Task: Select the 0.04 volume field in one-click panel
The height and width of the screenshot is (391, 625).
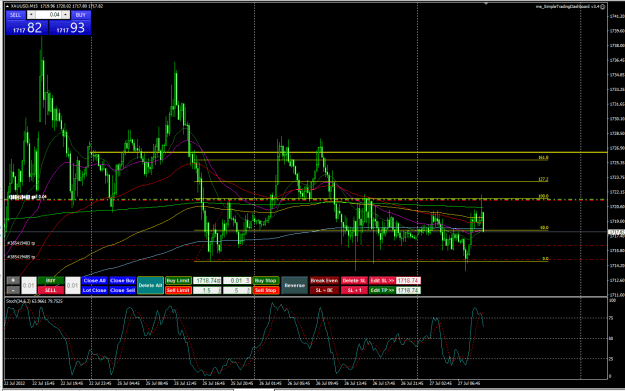Action: pyautogui.click(x=48, y=15)
